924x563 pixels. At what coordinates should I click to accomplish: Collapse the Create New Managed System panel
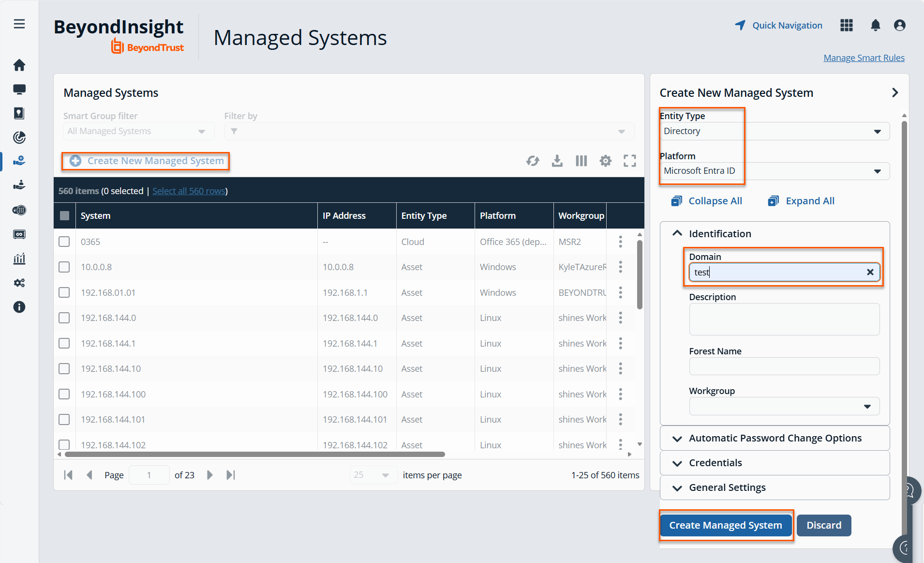(x=895, y=92)
